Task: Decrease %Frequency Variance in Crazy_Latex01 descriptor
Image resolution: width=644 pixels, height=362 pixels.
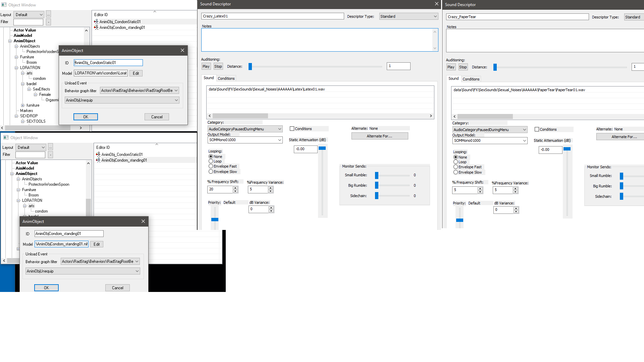Action: click(x=271, y=191)
